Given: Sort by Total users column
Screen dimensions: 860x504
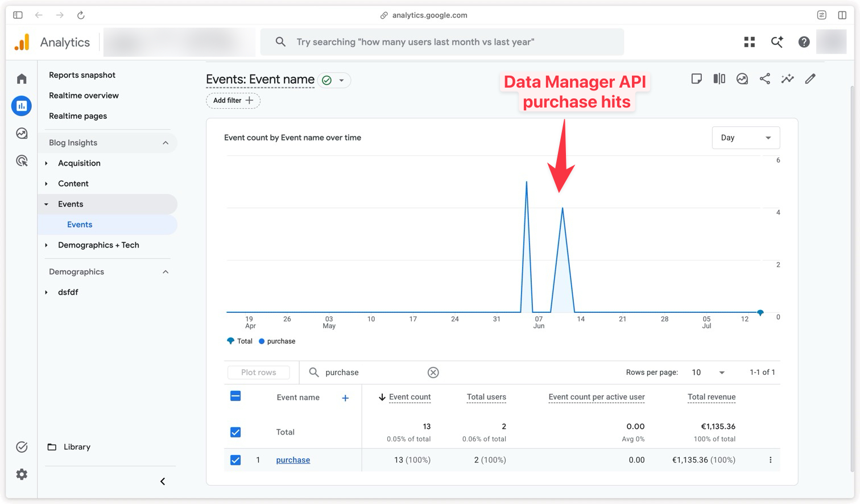Looking at the screenshot, I should [x=486, y=397].
